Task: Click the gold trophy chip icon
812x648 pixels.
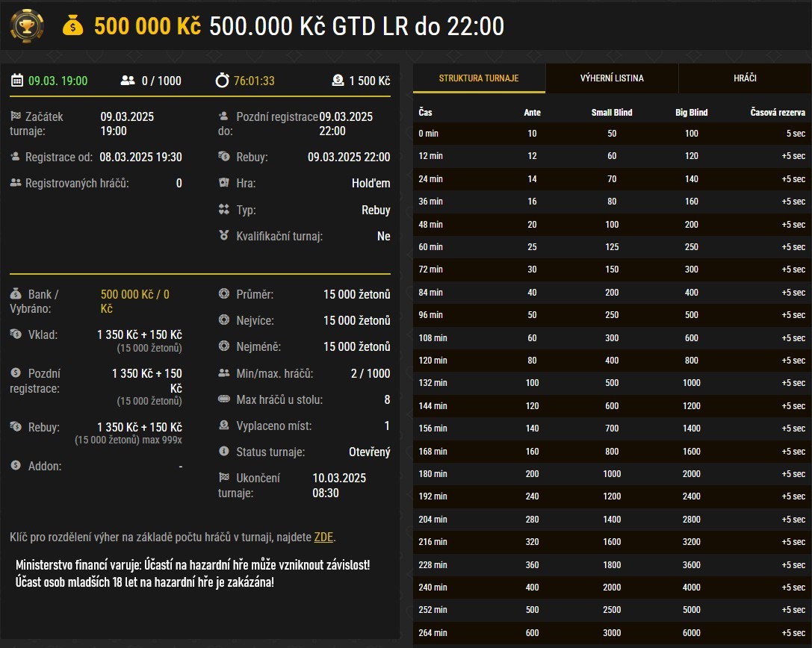Action: coord(27,25)
